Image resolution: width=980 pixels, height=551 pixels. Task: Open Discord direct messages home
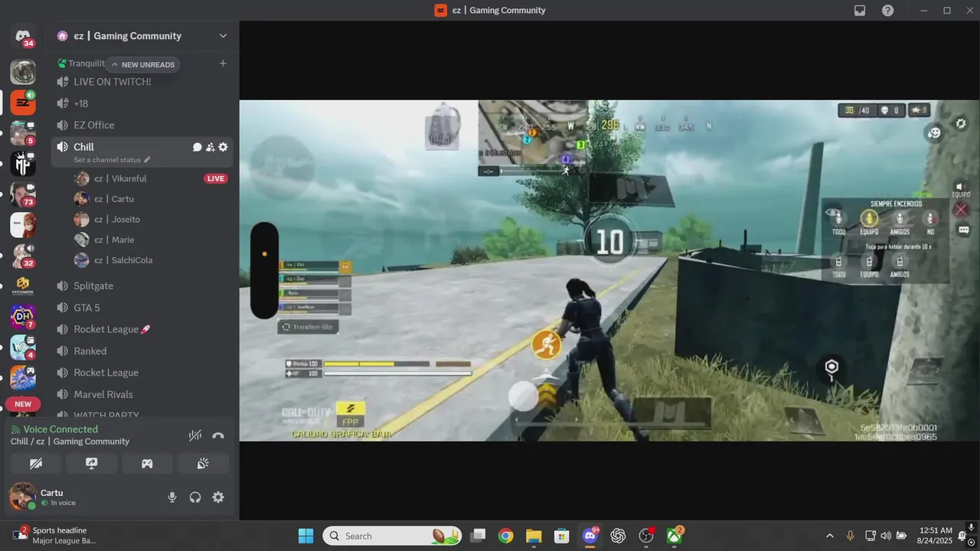tap(23, 36)
